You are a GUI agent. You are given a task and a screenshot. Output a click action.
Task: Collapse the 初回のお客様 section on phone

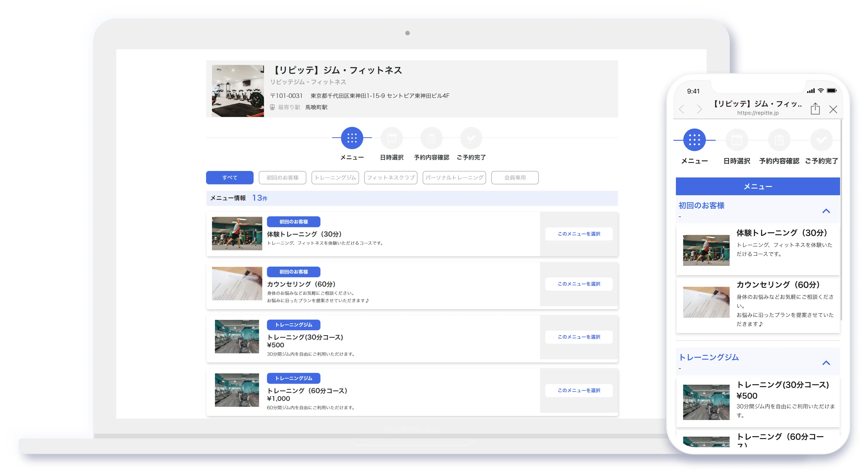(x=826, y=211)
